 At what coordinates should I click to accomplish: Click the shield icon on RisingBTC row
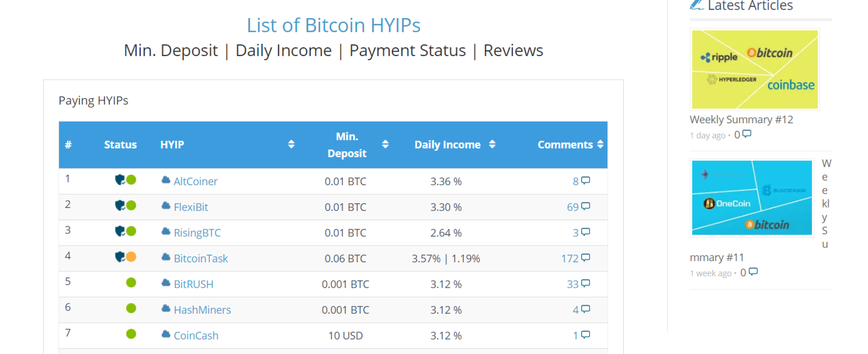[120, 231]
